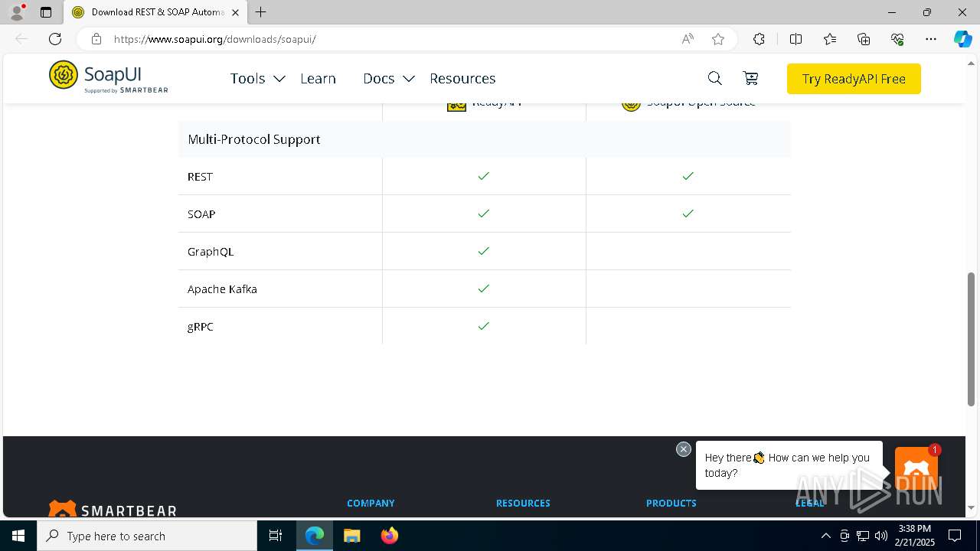Image resolution: width=980 pixels, height=551 pixels.
Task: Click ReadyAPI checkmark in REST row
Action: pyautogui.click(x=483, y=176)
